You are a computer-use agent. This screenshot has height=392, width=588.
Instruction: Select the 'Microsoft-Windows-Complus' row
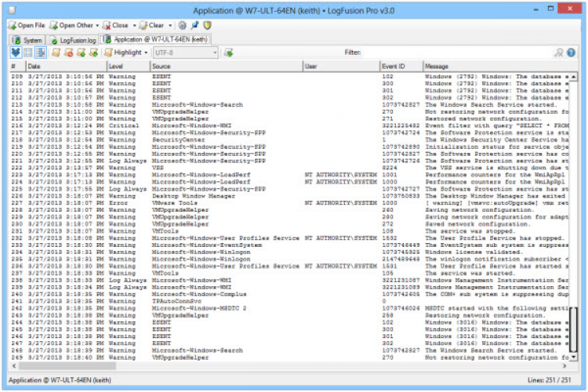(x=289, y=294)
